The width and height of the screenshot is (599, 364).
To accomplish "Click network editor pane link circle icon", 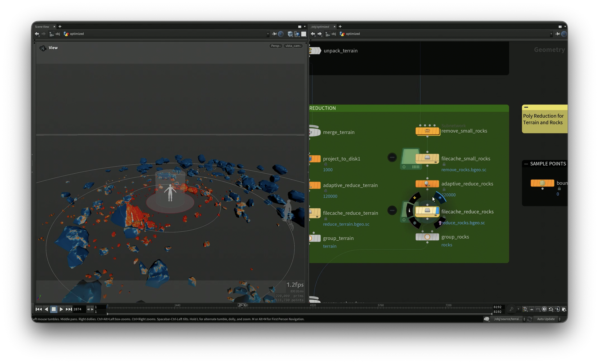I will point(564,34).
